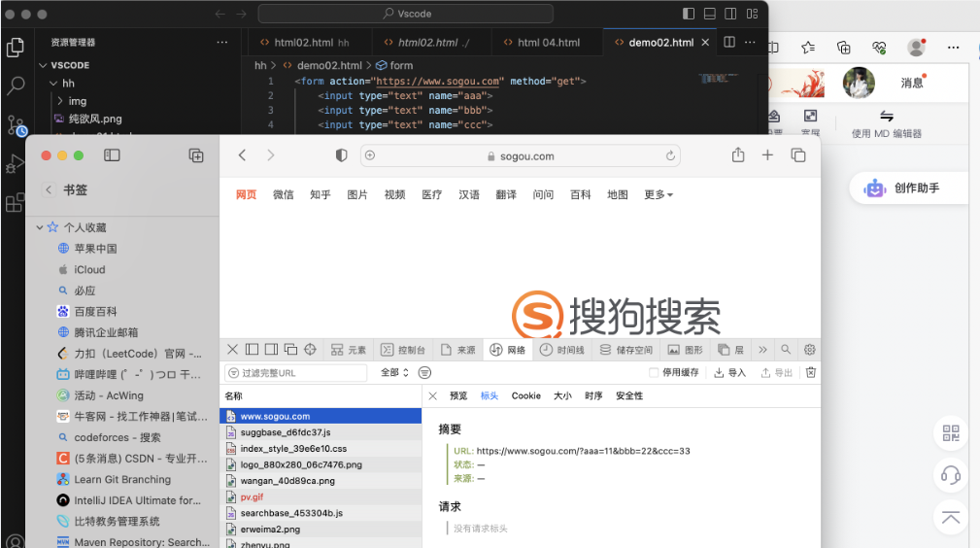Click the filter full URL field
Viewport: 980px width, 548px height.
(x=295, y=373)
